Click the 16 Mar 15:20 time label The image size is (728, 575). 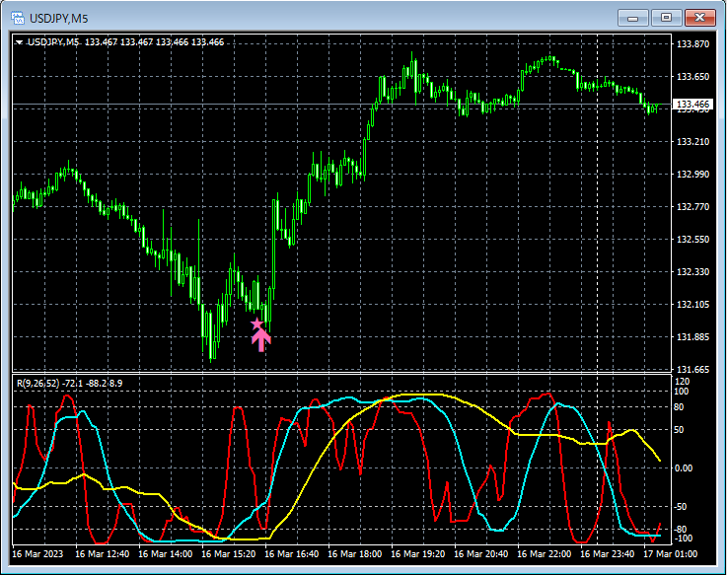pos(229,554)
